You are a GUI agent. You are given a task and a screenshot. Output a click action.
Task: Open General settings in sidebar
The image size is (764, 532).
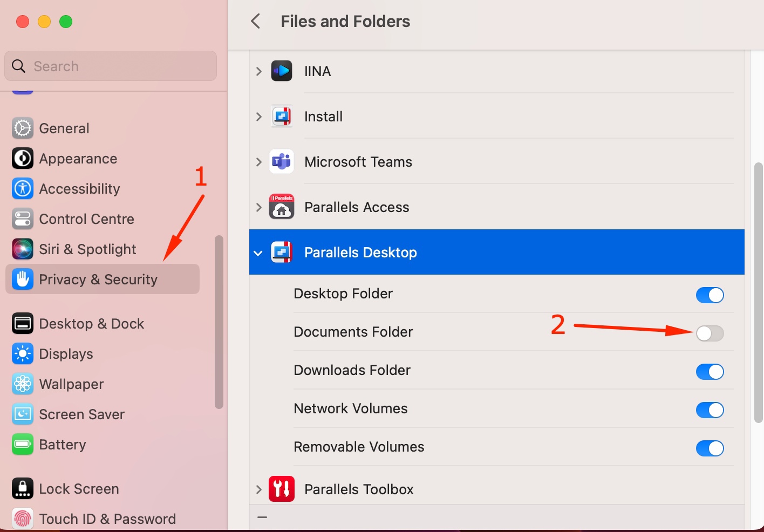tap(103, 128)
